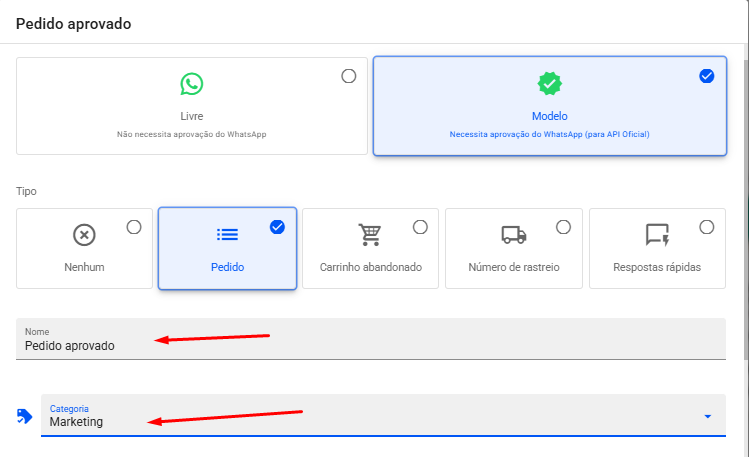Click the tracking number truck icon
749x457 pixels.
point(513,235)
